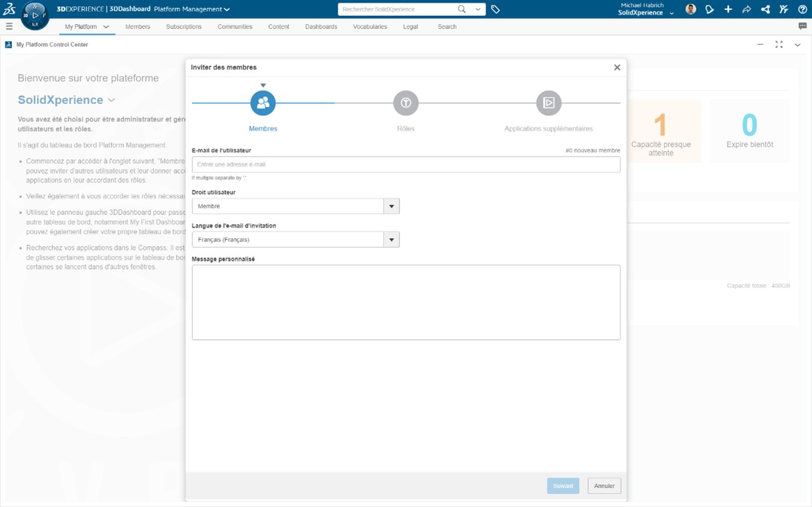The height and width of the screenshot is (507, 812).
Task: Expand the SolidXperience platform heading chevron
Action: [111, 100]
